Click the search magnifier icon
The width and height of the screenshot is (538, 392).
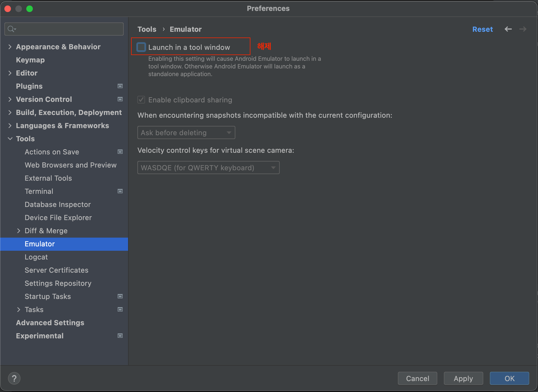[x=11, y=29]
